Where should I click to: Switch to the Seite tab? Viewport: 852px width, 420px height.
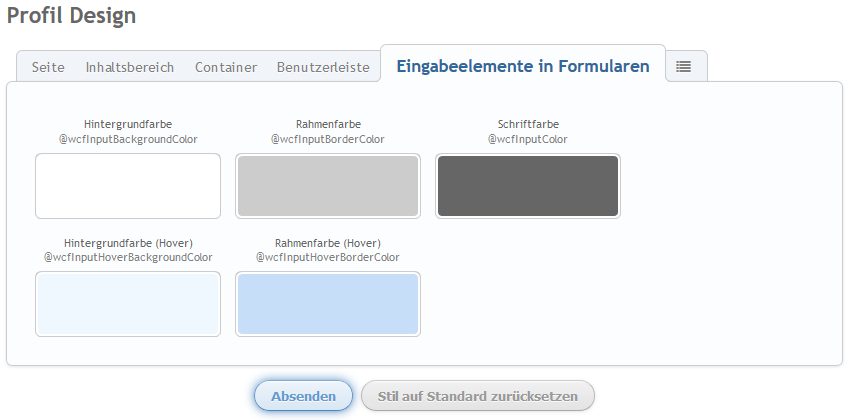(48, 67)
